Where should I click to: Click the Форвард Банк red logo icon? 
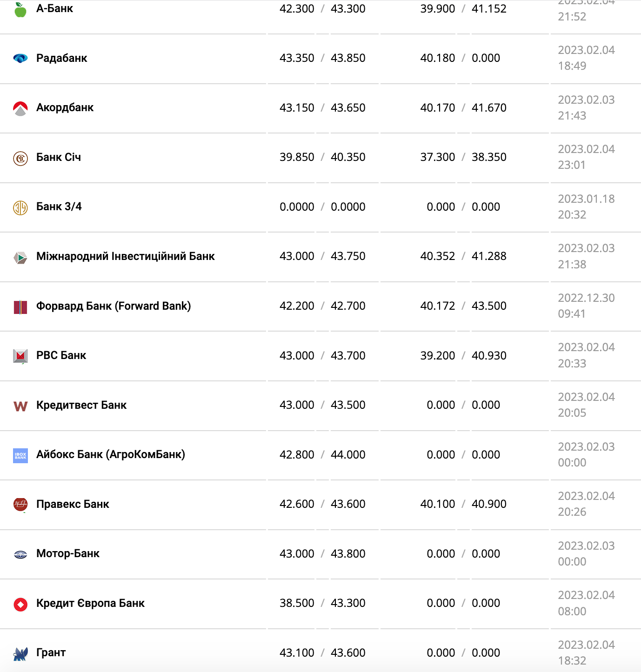20,307
